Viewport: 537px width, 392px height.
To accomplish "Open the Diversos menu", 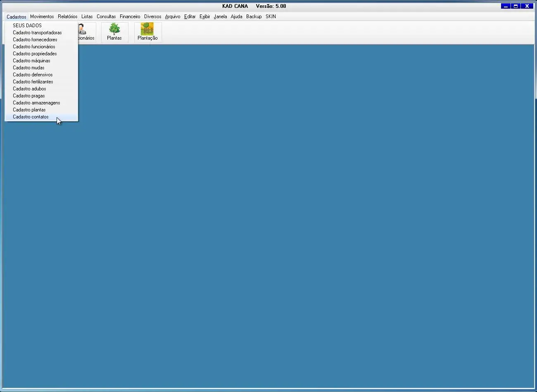I will click(153, 17).
